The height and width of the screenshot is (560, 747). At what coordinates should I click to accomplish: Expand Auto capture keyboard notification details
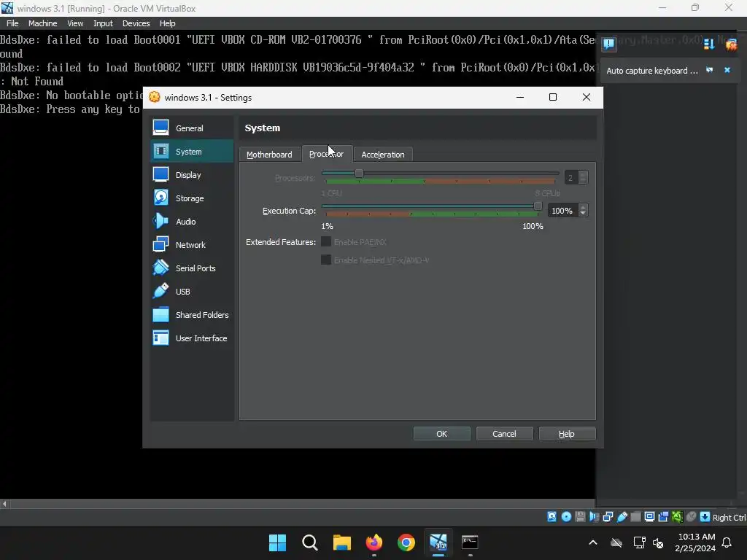click(x=709, y=70)
